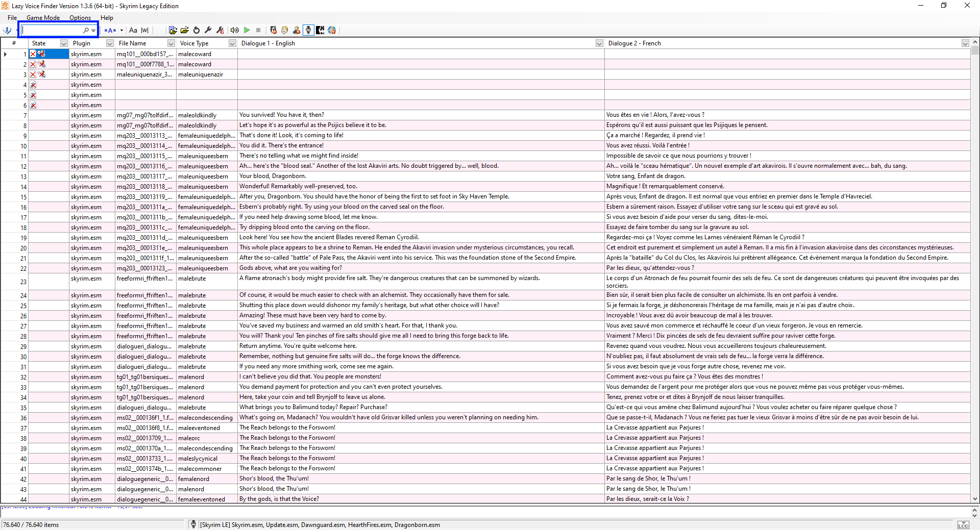Select line "By the gods, is that the Voice?"
The width and height of the screenshot is (980, 530).
[x=421, y=499]
